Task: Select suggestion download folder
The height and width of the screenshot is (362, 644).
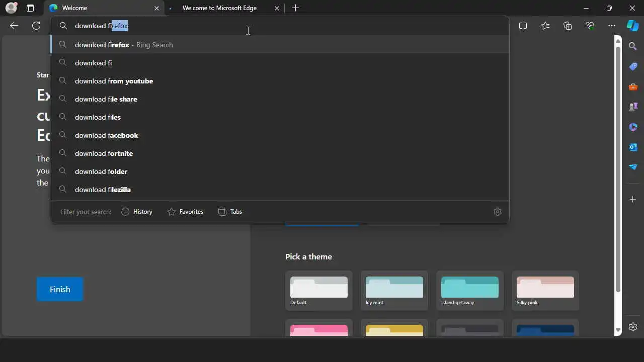Action: (x=280, y=171)
